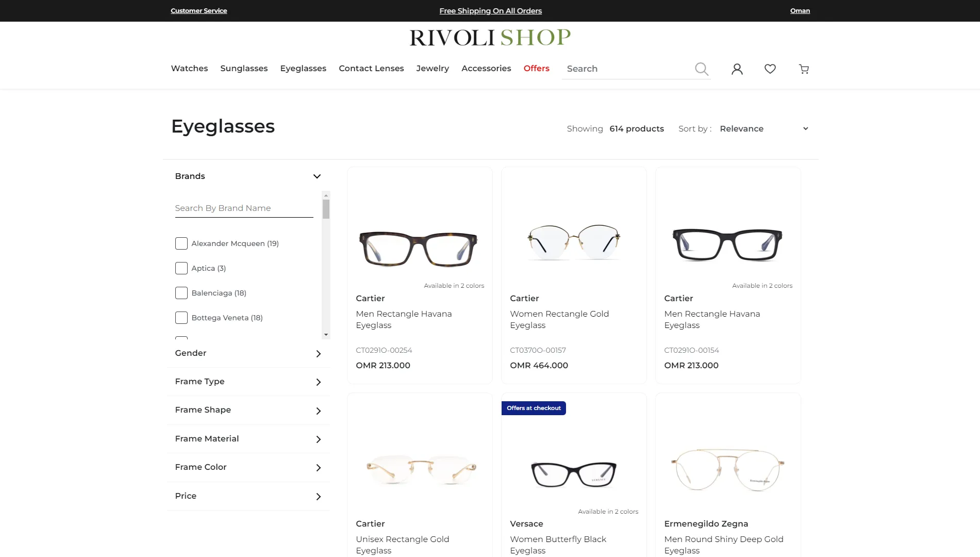Image resolution: width=980 pixels, height=557 pixels.
Task: Open the Cartier Unisex rimless glasses image
Action: [421, 469]
